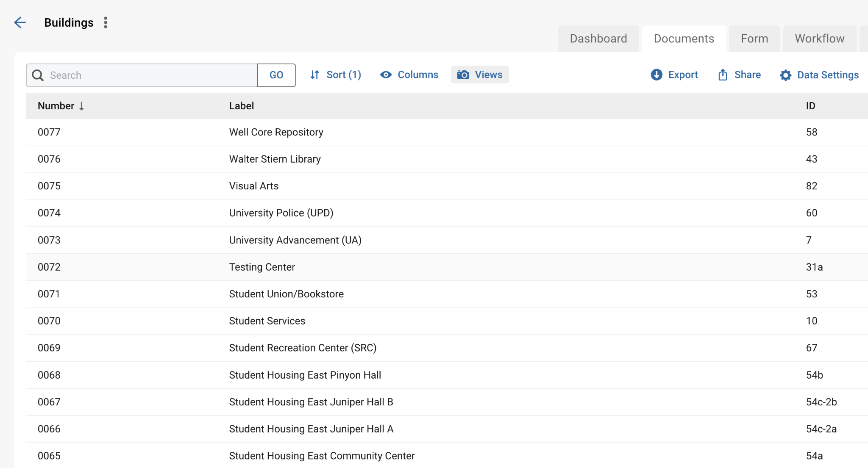Switch to the Dashboard tab

[598, 38]
